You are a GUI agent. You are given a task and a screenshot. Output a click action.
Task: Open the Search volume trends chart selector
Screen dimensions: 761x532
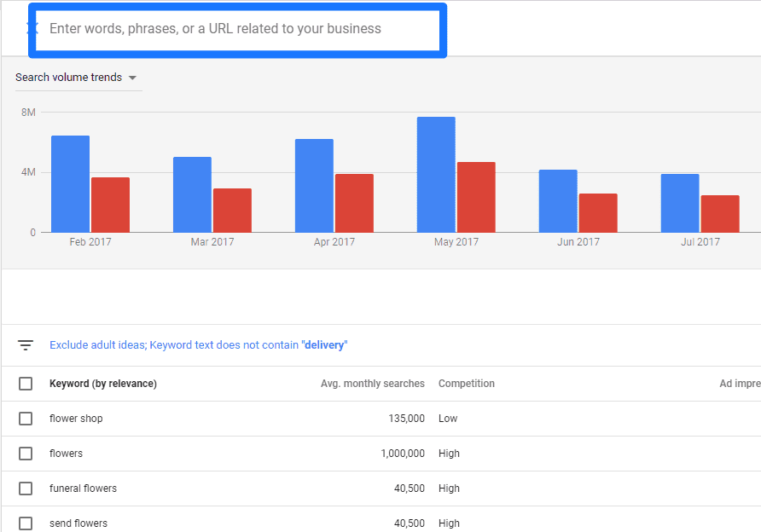(x=70, y=78)
